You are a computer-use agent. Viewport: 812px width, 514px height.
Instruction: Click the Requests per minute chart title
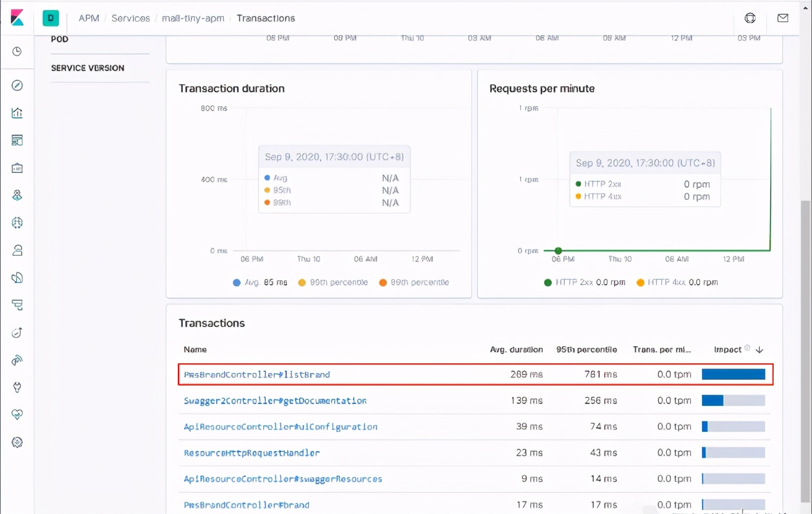[x=542, y=88]
